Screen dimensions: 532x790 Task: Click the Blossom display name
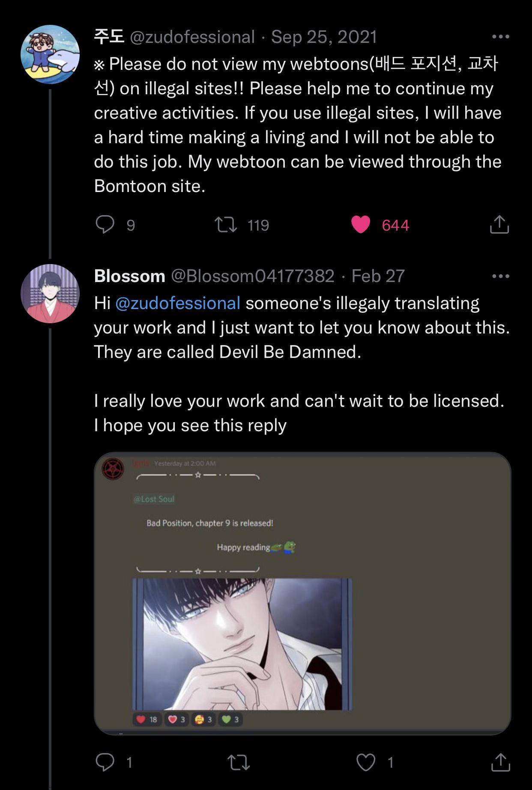click(129, 276)
